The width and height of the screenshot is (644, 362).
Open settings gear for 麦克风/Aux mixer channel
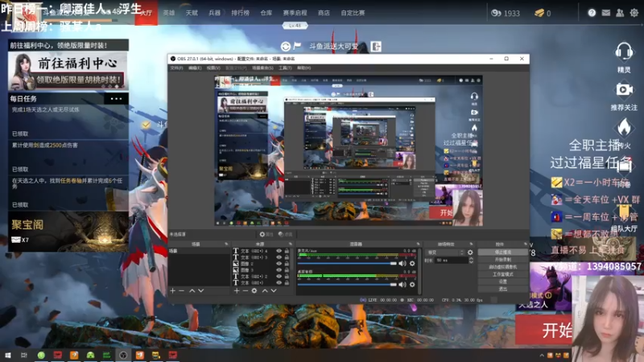[412, 264]
